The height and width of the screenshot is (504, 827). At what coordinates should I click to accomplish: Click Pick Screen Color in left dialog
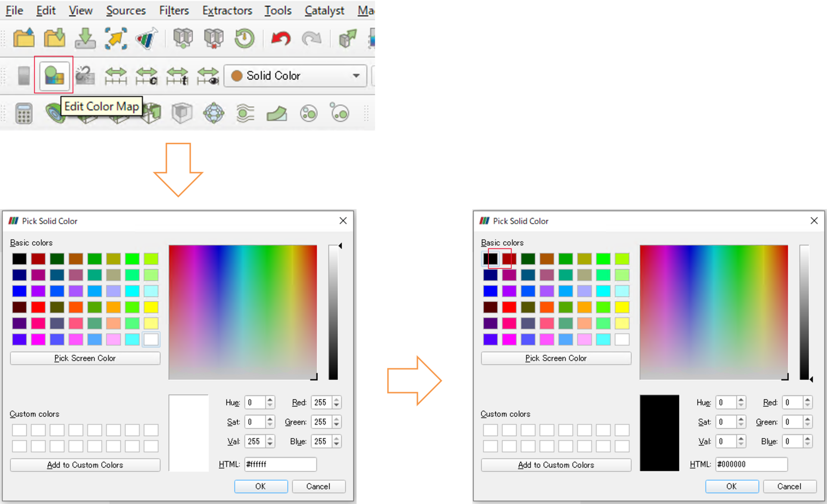[x=85, y=358]
